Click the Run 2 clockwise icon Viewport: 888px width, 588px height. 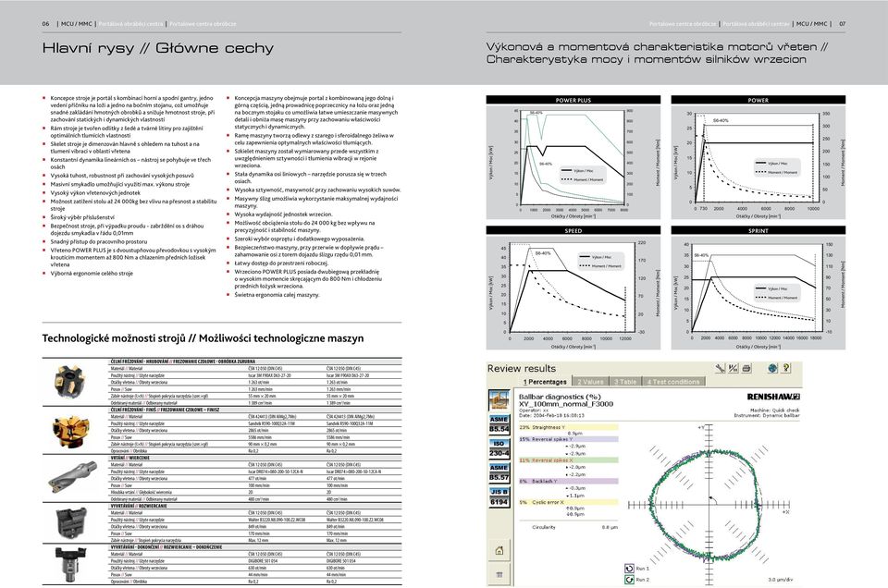coord(629,580)
